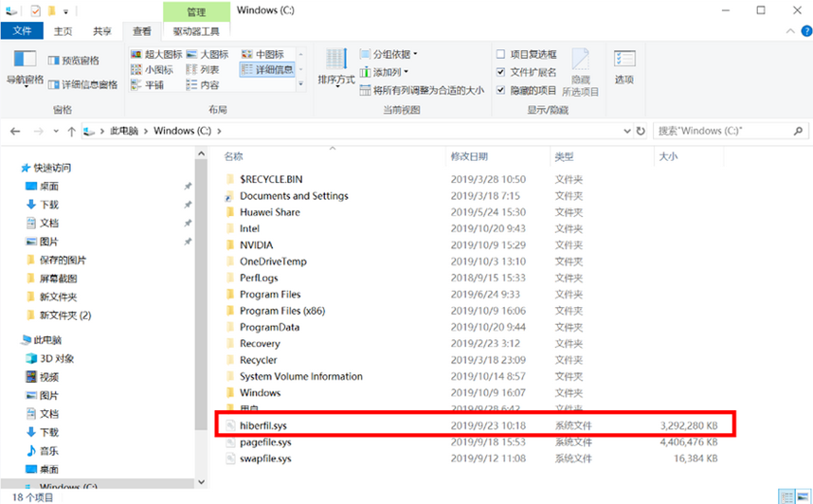Select 详细信息 details layout
The height and width of the screenshot is (504, 813).
[267, 69]
